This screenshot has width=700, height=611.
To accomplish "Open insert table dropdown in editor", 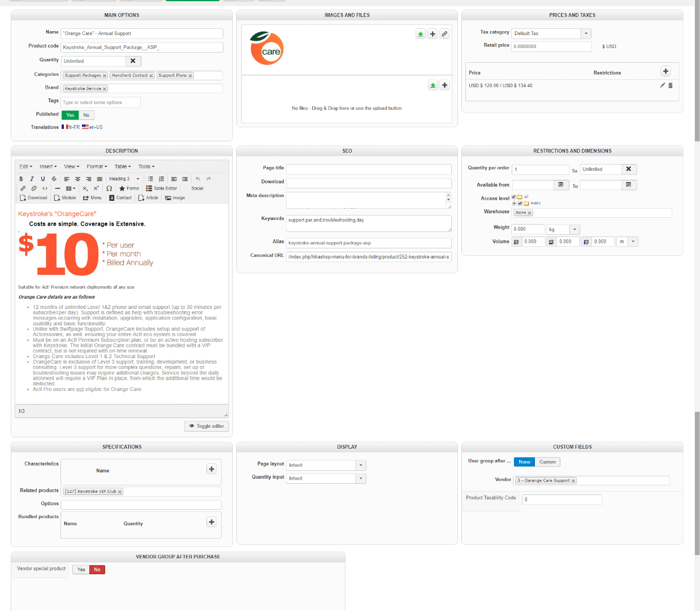I will click(71, 188).
